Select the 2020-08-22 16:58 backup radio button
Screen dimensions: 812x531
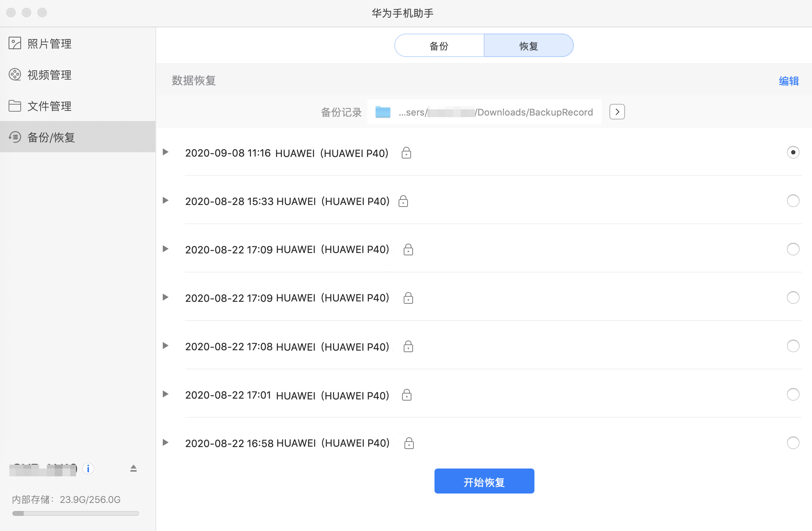coord(792,443)
